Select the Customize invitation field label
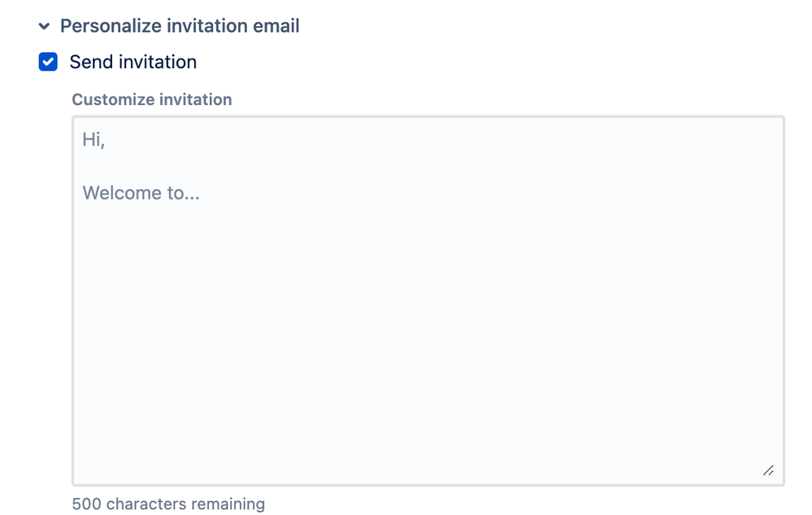This screenshot has height=515, width=812. pos(151,99)
